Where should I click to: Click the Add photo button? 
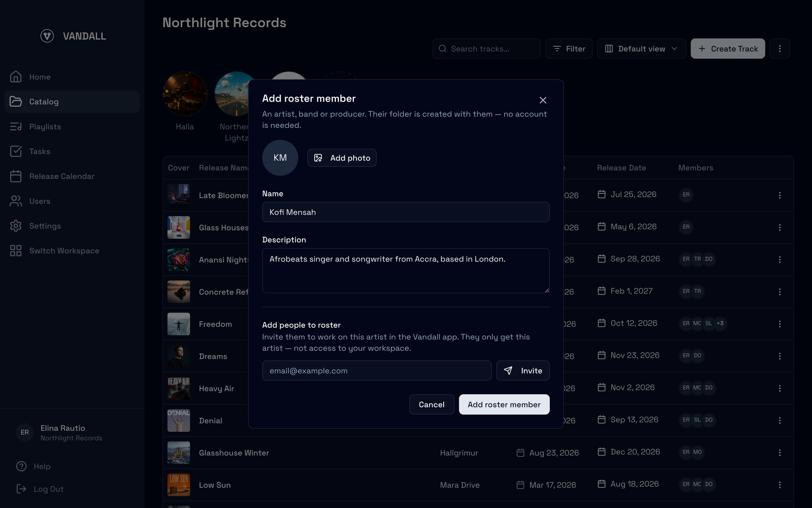(342, 158)
